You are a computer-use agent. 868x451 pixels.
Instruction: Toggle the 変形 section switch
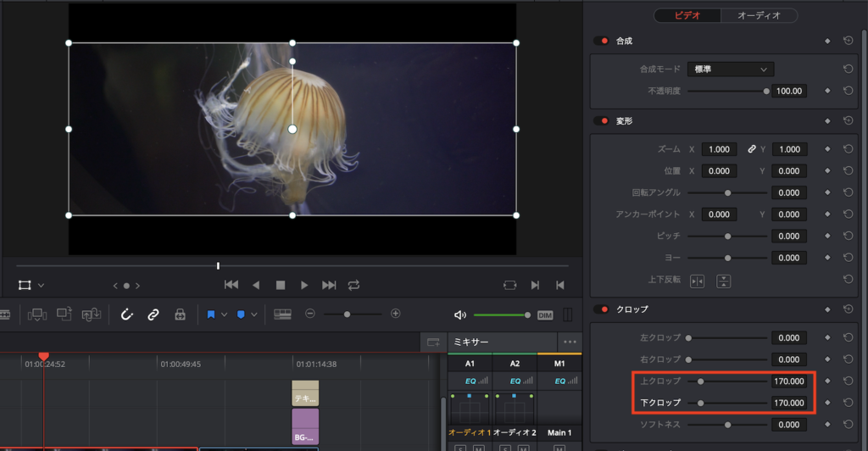[x=603, y=121]
